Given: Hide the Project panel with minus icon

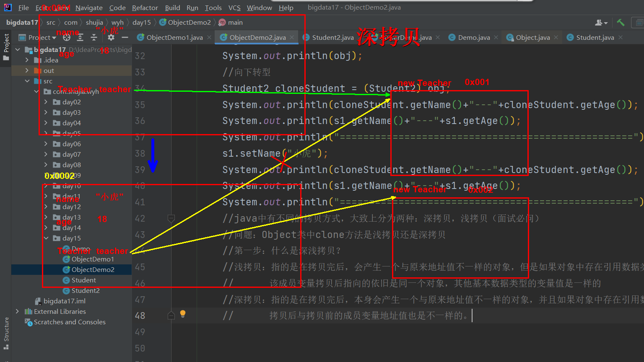Looking at the screenshot, I should 125,37.
